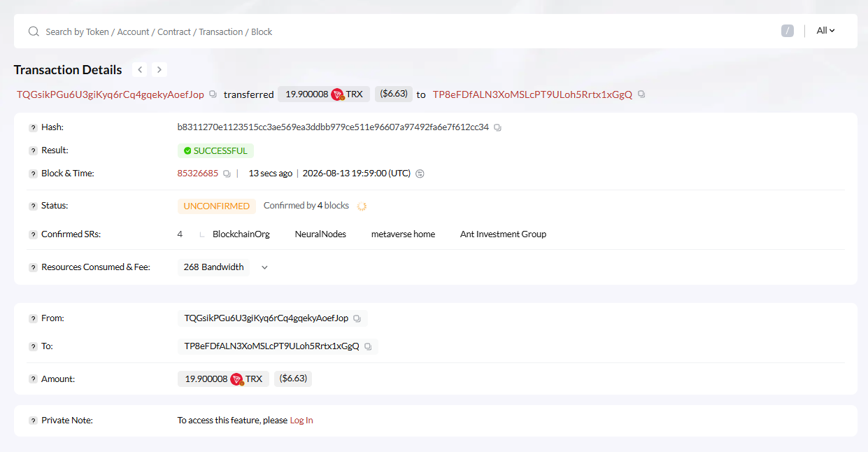The height and width of the screenshot is (452, 868).
Task: Click the BlockchainOrg super representative
Action: (x=241, y=234)
